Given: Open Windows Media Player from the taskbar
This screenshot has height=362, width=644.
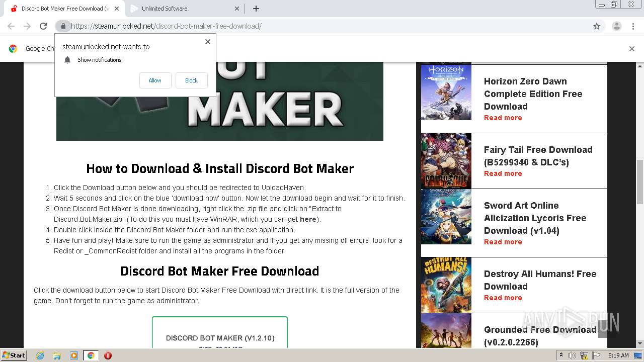Looking at the screenshot, I should click(x=74, y=355).
